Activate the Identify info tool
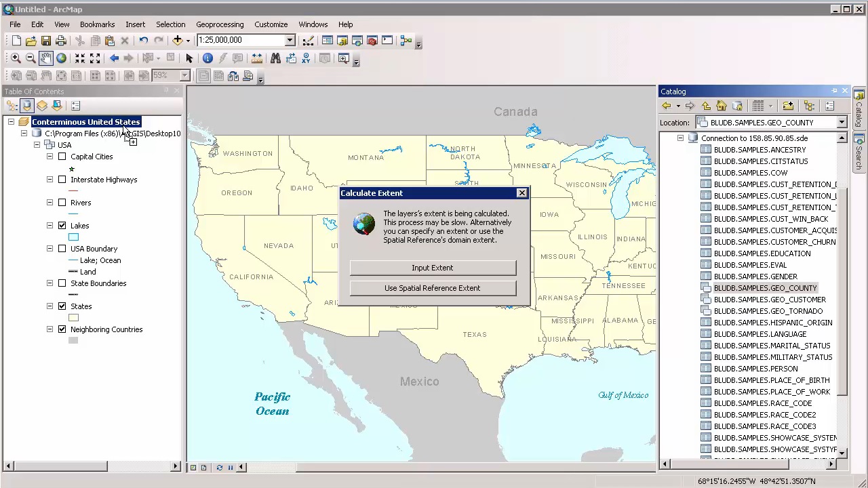Screen dimensions: 868x488 tap(208, 59)
